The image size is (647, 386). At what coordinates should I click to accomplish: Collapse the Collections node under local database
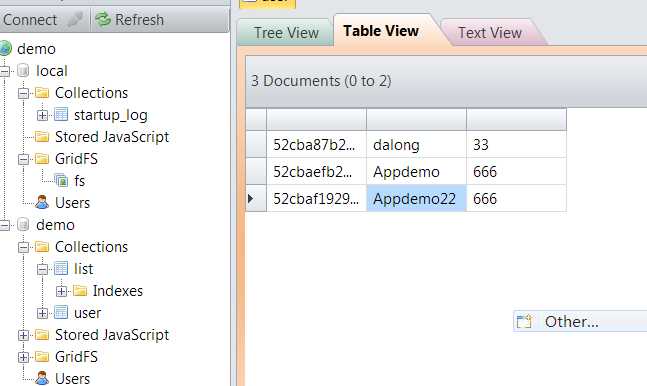[24, 93]
